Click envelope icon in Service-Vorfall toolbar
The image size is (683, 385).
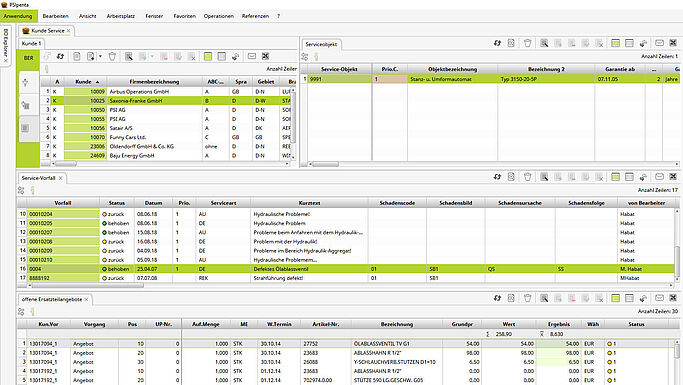coord(659,176)
